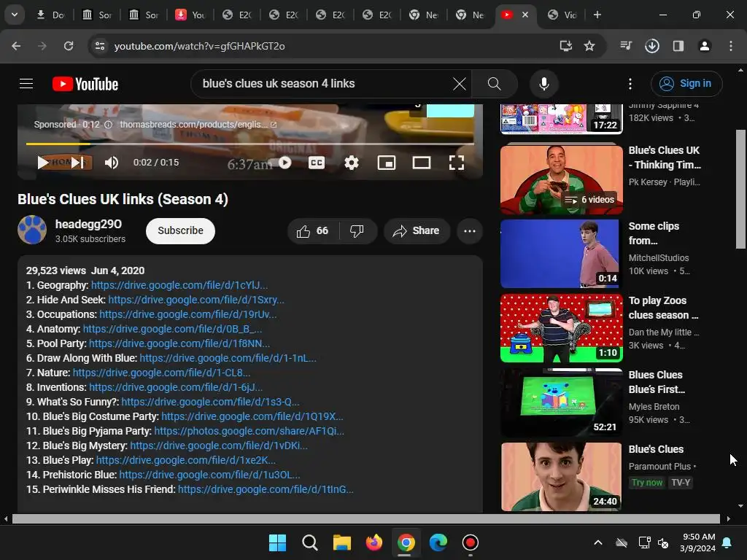Open Blue's Big Pyjama Party photos link
747x560 pixels.
pos(249,432)
